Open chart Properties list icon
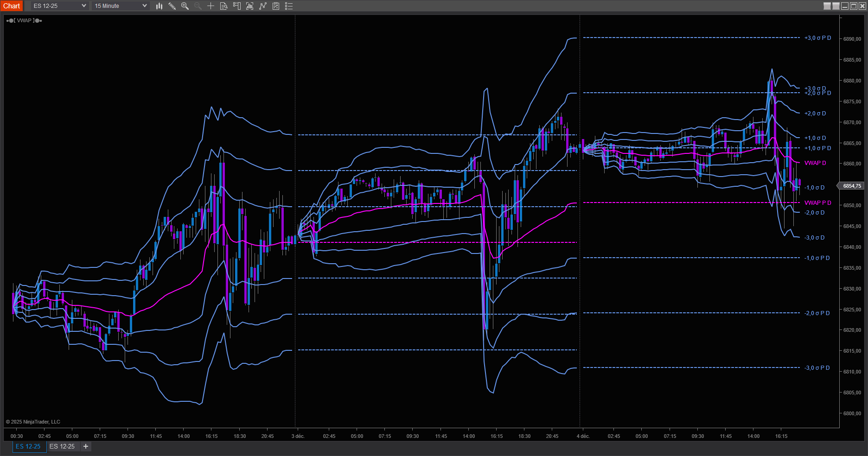Viewport: 868px width, 456px height. (x=289, y=6)
